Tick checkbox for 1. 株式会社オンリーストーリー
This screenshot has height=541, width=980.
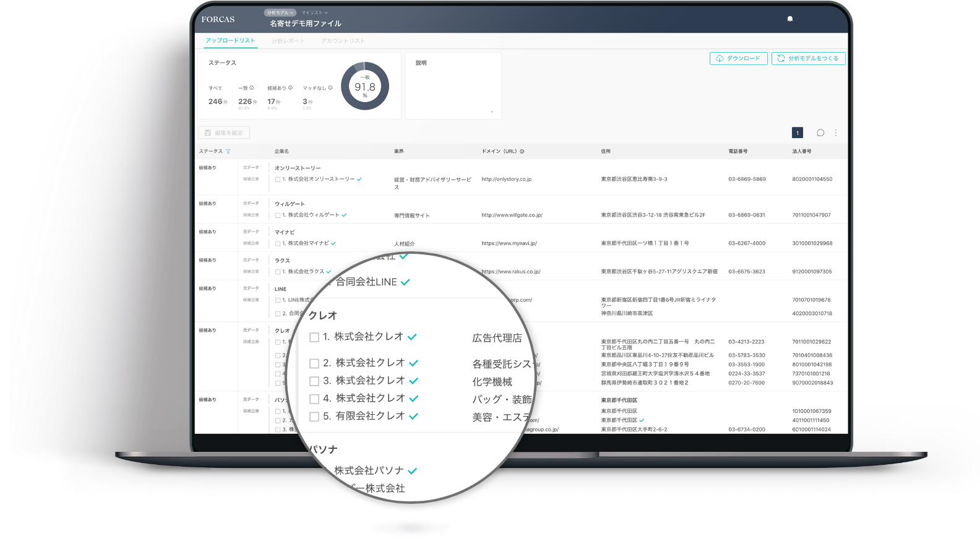coord(278,180)
